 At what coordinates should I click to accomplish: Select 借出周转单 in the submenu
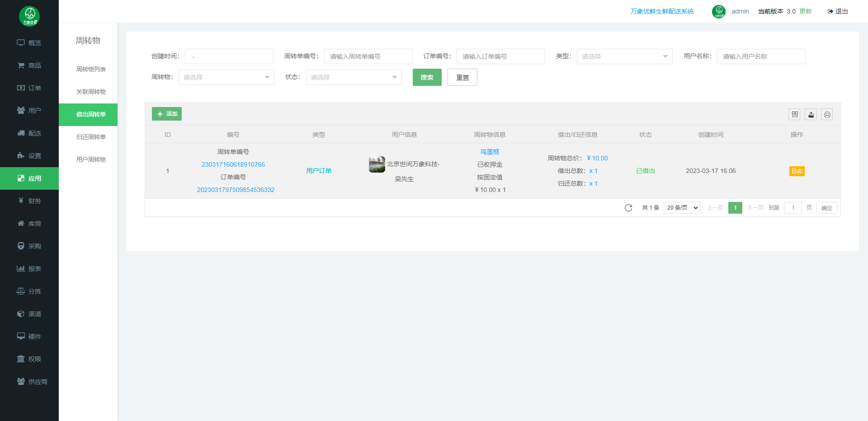point(88,115)
